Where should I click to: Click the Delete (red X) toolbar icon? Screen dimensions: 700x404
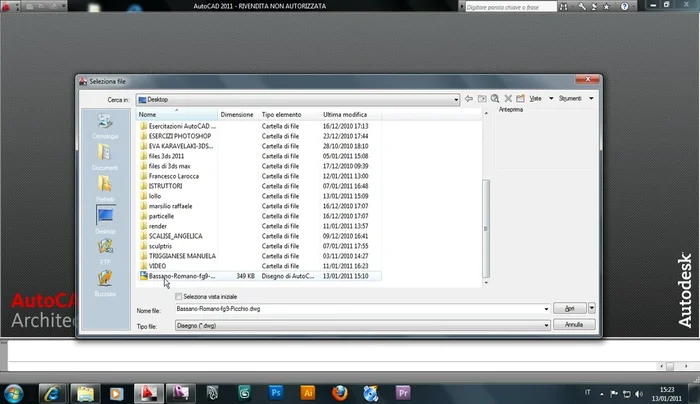[x=508, y=99]
